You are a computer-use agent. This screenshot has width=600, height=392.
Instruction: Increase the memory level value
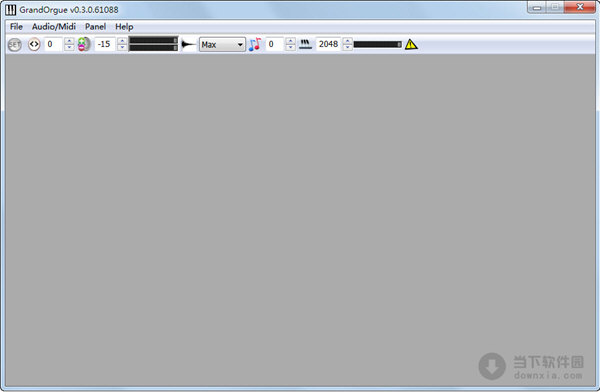pos(69,41)
